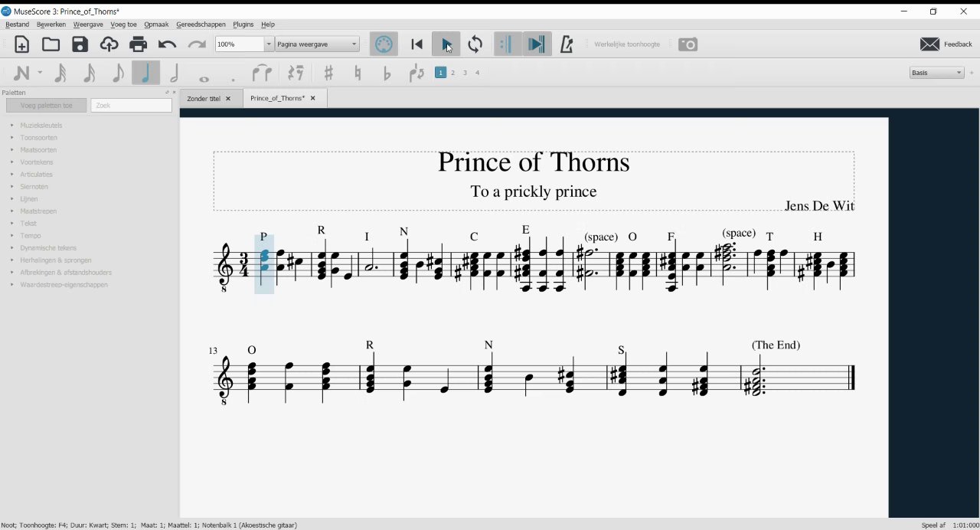Open note input mode dropdown arrow
The image size is (980, 530).
click(x=40, y=73)
